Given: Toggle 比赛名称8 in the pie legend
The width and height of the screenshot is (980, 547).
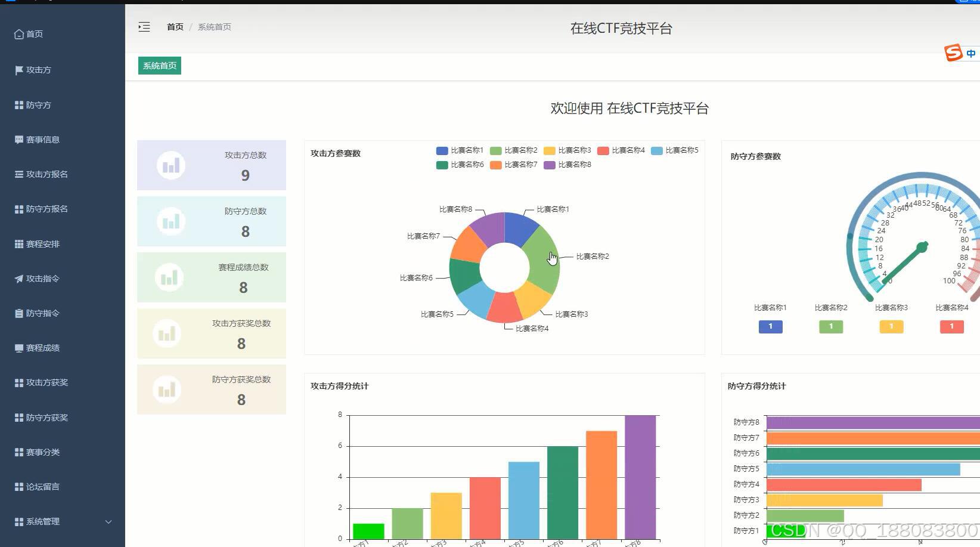Looking at the screenshot, I should click(567, 165).
